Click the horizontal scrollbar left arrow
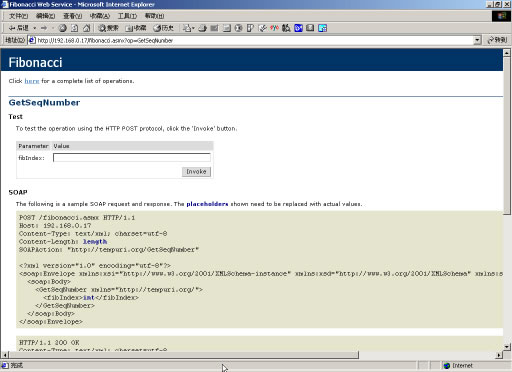This screenshot has width=512, height=372. click(x=5, y=355)
